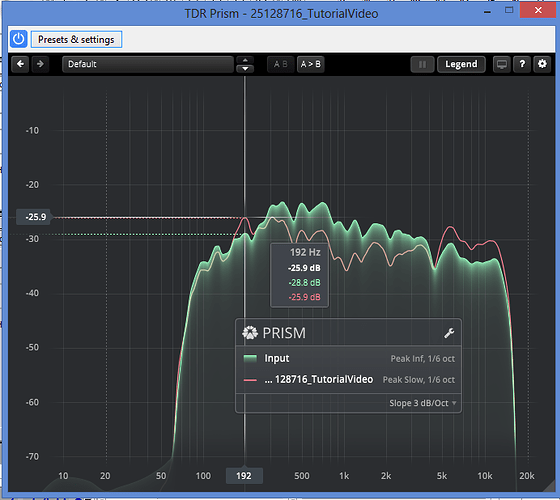Click the -40 dB axis label
Screen dimensions: 560x500
(32, 293)
